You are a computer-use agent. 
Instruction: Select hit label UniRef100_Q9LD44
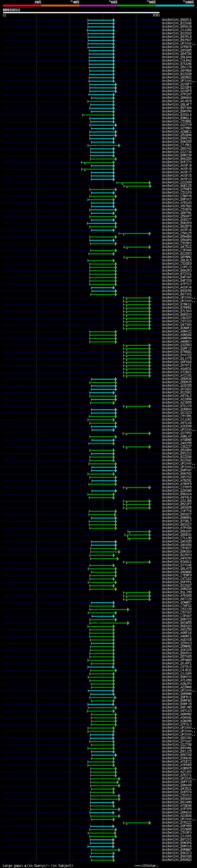177,57
